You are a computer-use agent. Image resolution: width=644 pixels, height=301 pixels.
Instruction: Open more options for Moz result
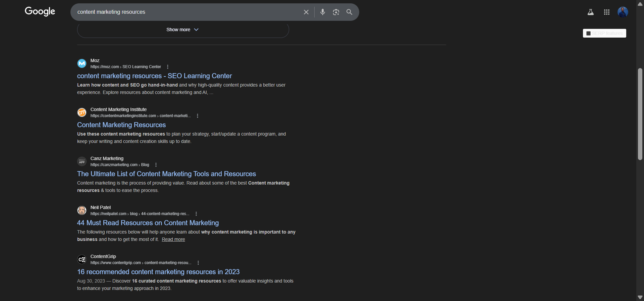tap(168, 67)
